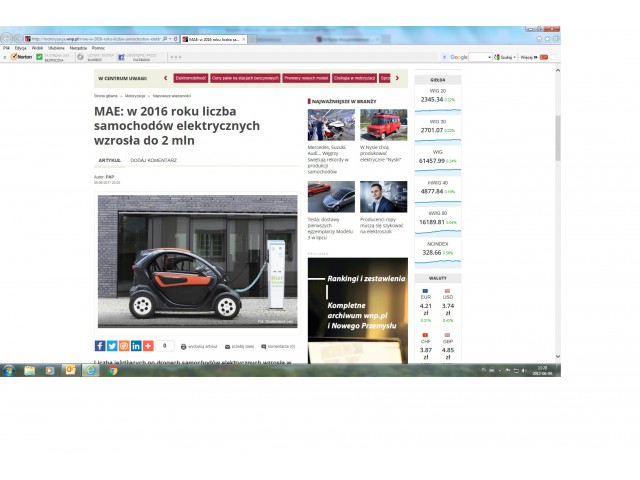Screen dimensions: 640x480
Task: Share the article on LinkedIn
Action: 136,345
